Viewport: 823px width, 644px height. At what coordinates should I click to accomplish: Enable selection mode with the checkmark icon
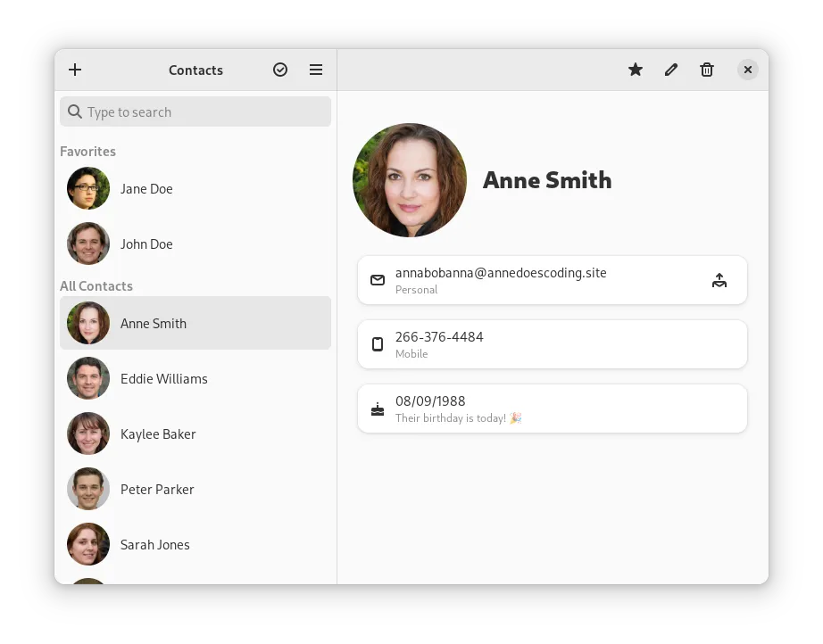280,70
